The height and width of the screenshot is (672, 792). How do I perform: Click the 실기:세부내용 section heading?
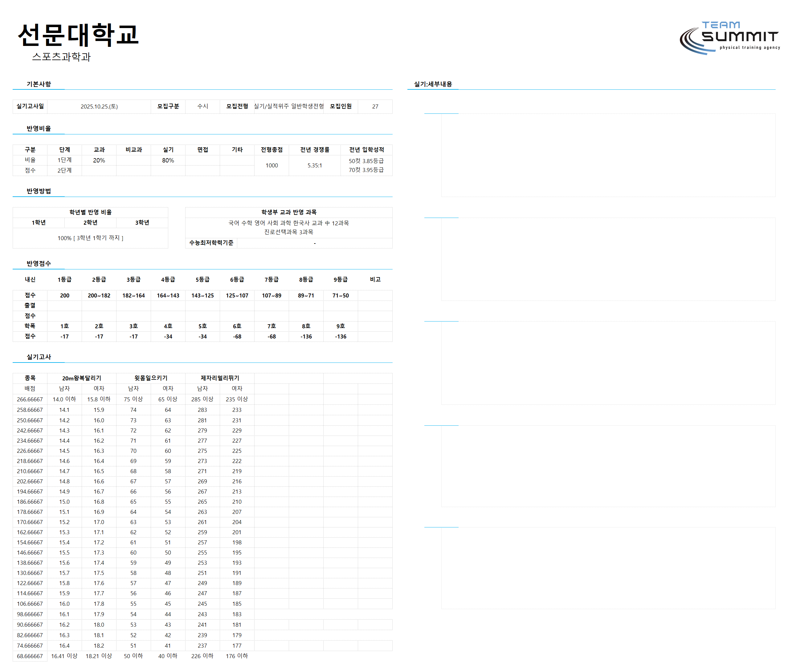(433, 84)
